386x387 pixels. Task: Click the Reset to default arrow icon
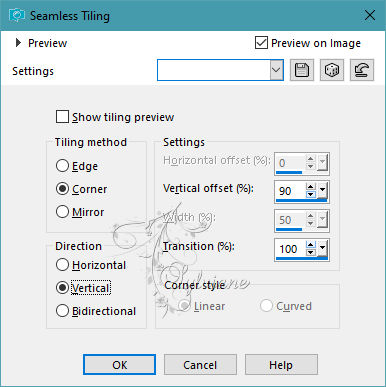362,70
